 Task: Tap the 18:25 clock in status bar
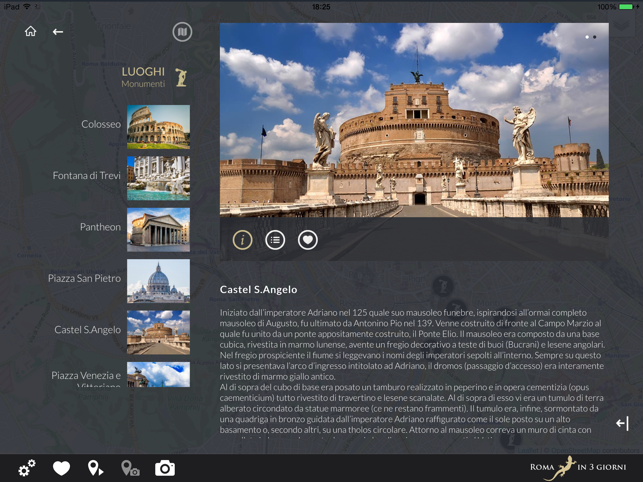[x=321, y=7]
